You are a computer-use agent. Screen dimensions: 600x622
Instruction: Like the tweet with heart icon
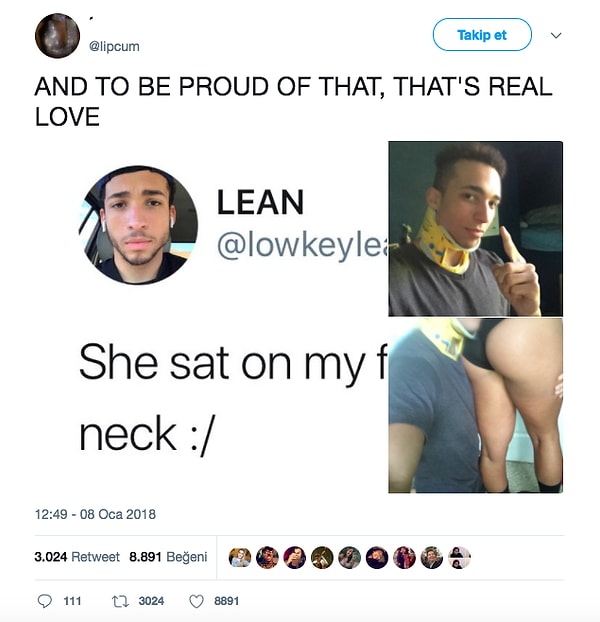click(x=196, y=601)
